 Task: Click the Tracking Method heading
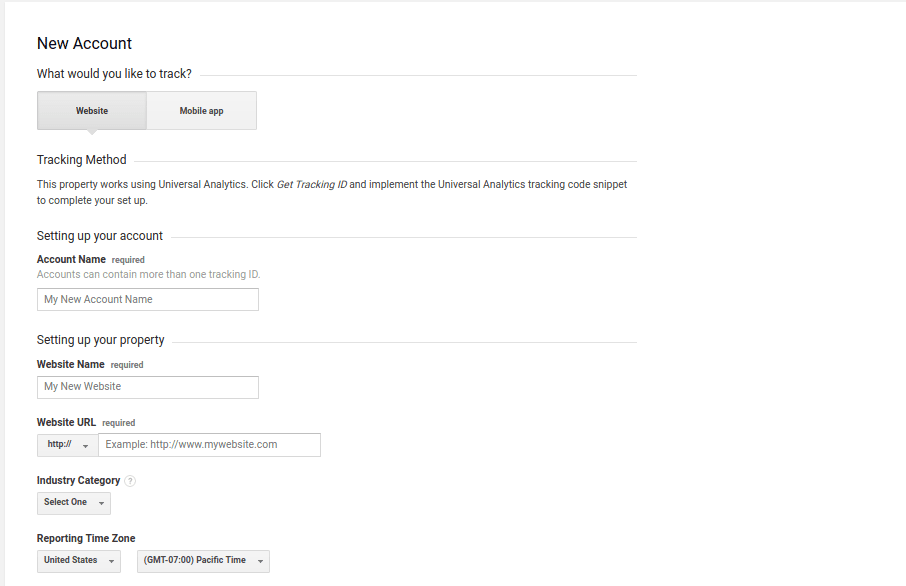[81, 159]
